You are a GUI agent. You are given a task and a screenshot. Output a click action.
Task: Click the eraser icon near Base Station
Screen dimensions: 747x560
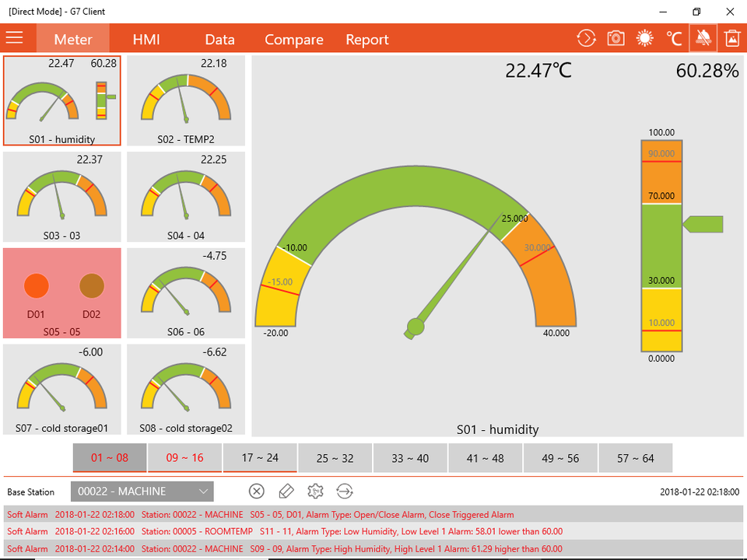tap(286, 491)
